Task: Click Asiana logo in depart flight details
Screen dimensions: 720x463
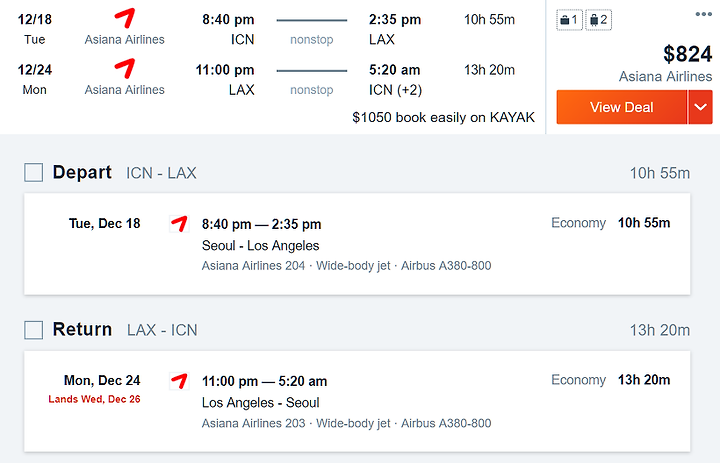Action: click(x=179, y=224)
